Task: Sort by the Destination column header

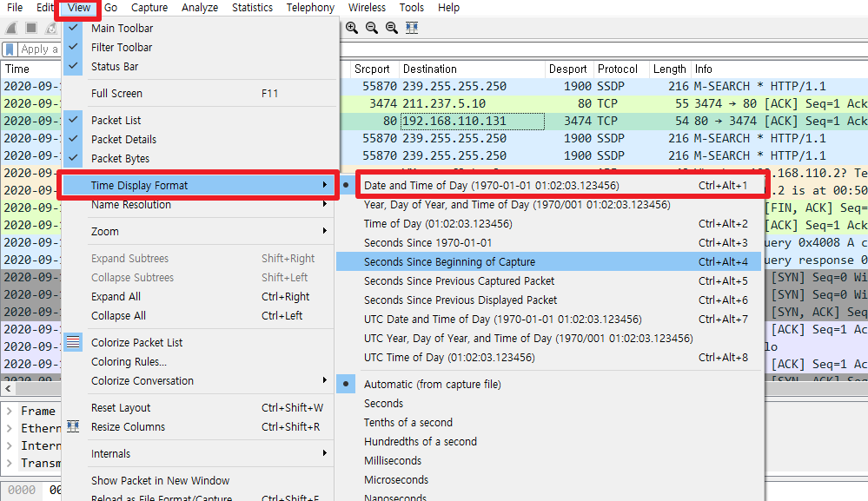Action: pyautogui.click(x=472, y=69)
